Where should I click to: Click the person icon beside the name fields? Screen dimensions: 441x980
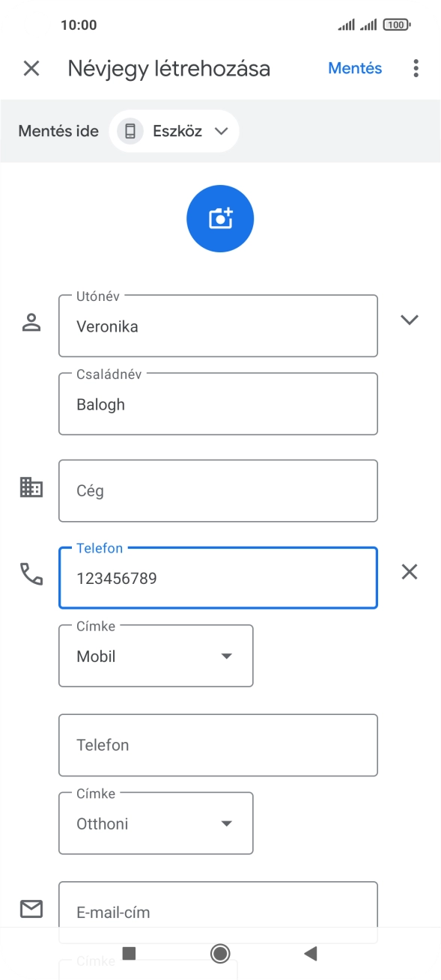pos(31,321)
